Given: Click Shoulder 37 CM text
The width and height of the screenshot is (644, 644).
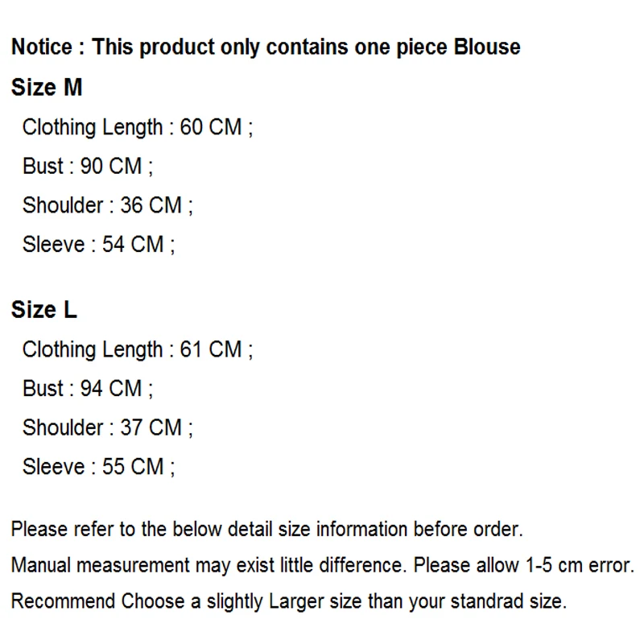Looking at the screenshot, I should [107, 427].
